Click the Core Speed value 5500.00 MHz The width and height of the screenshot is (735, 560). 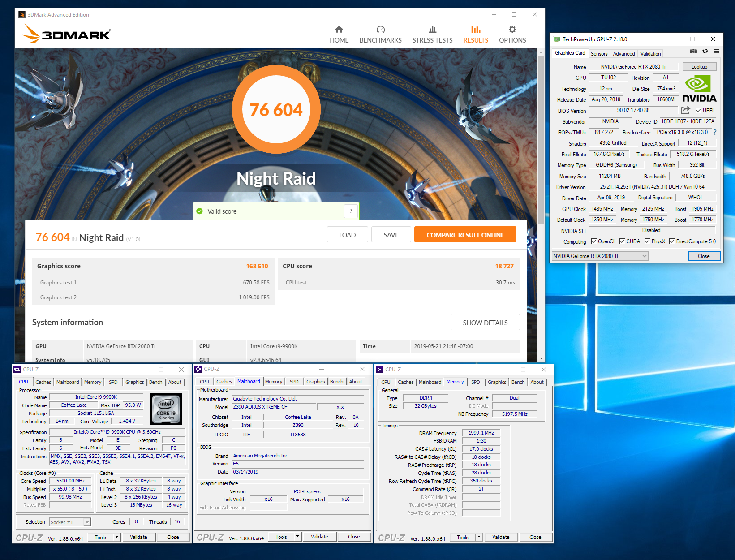click(70, 481)
